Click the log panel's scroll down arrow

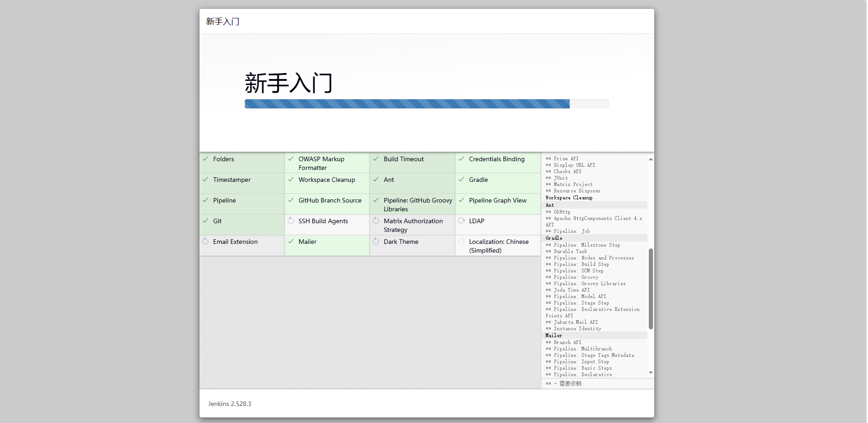[x=651, y=372]
